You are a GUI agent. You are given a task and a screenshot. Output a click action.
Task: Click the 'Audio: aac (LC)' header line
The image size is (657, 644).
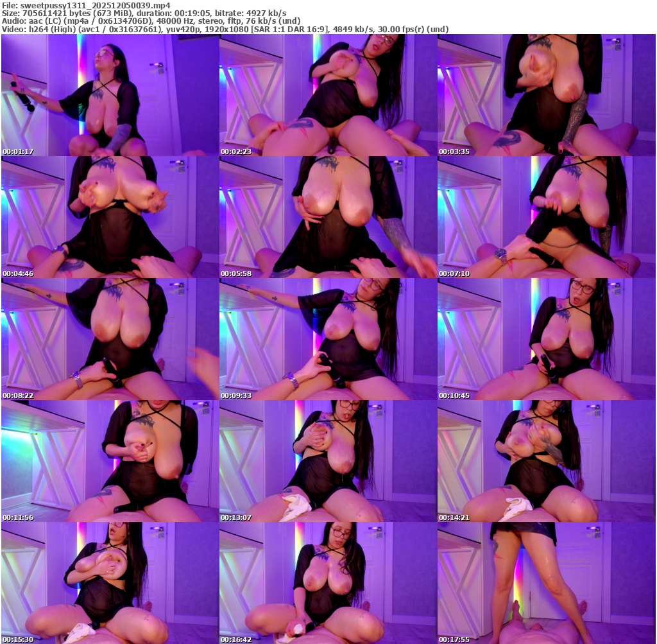[x=151, y=21]
